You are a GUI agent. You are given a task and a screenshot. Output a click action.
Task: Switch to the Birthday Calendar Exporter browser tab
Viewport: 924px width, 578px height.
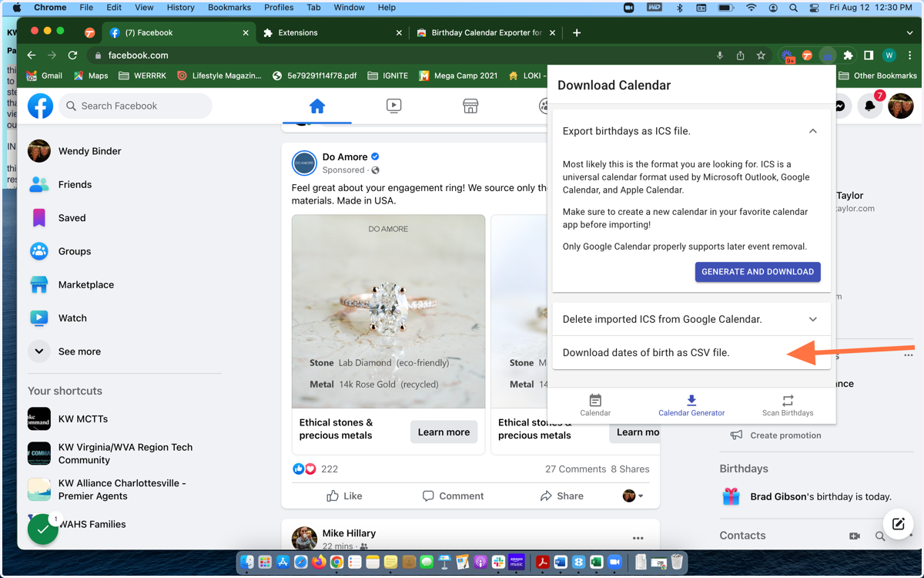click(x=486, y=33)
